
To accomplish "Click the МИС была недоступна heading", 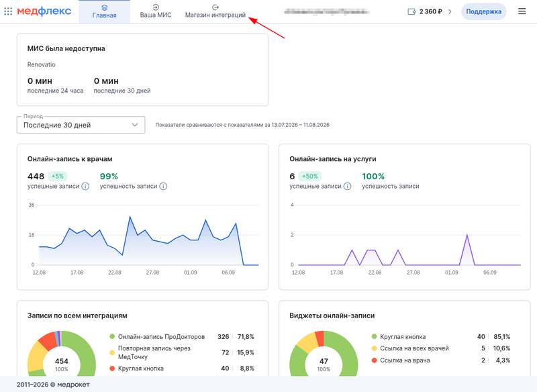I will tap(66, 48).
